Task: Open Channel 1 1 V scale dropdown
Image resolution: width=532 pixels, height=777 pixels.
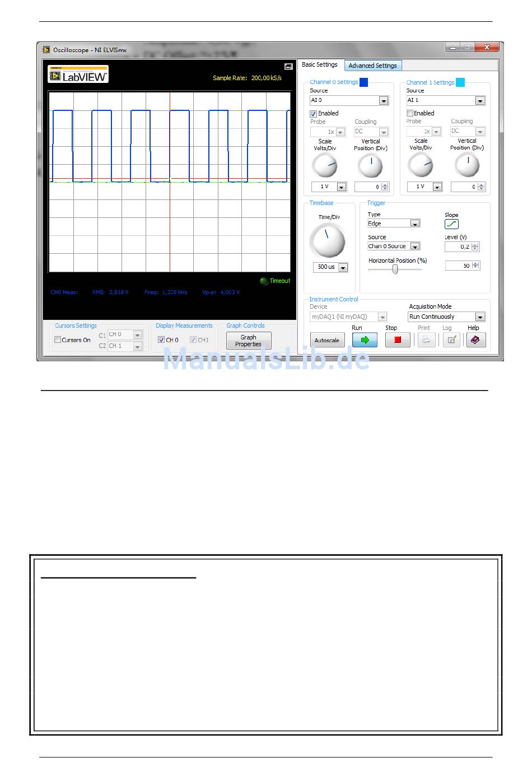Action: click(x=437, y=187)
